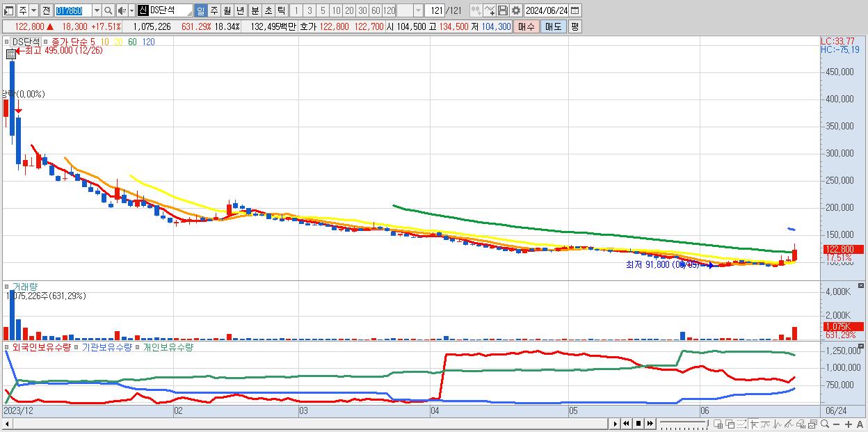Click the stop button

point(638,424)
